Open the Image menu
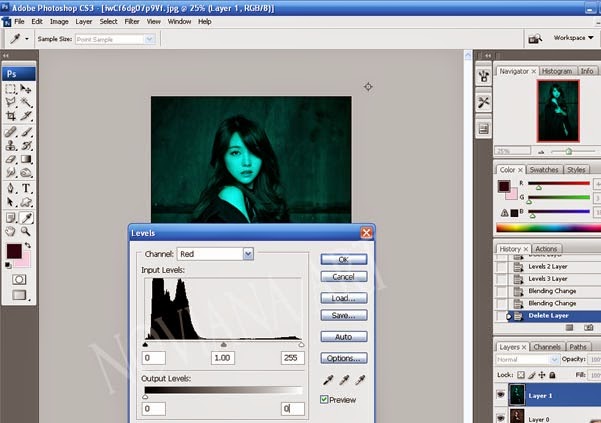The width and height of the screenshot is (601, 423). (x=59, y=21)
